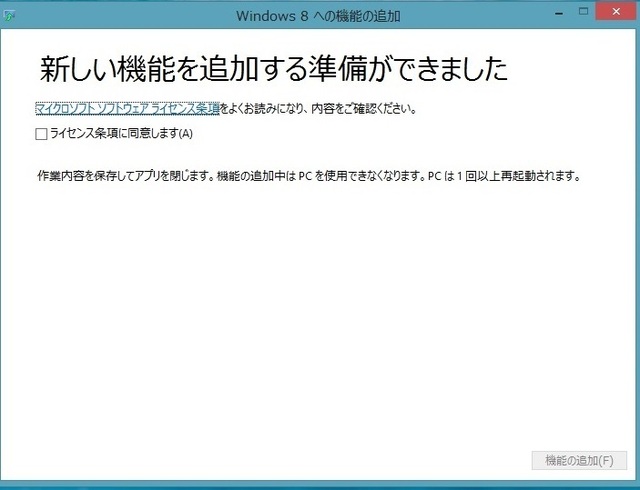
Task: Open マイクロソフト ソフトウェア ライセンス条項 link
Action: coord(128,109)
